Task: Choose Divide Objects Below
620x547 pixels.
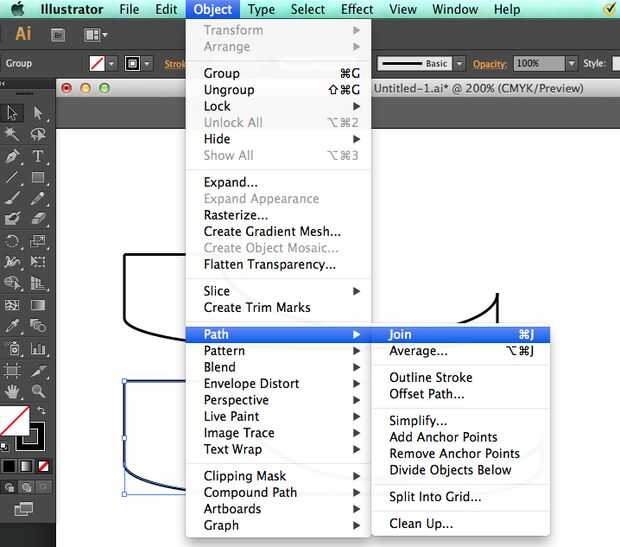Action: (461, 470)
